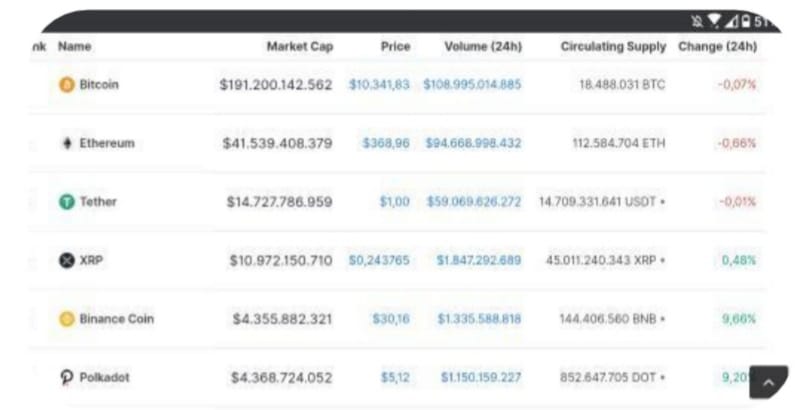802x410 pixels.
Task: Click the Ethereum diamond icon
Action: tap(67, 143)
